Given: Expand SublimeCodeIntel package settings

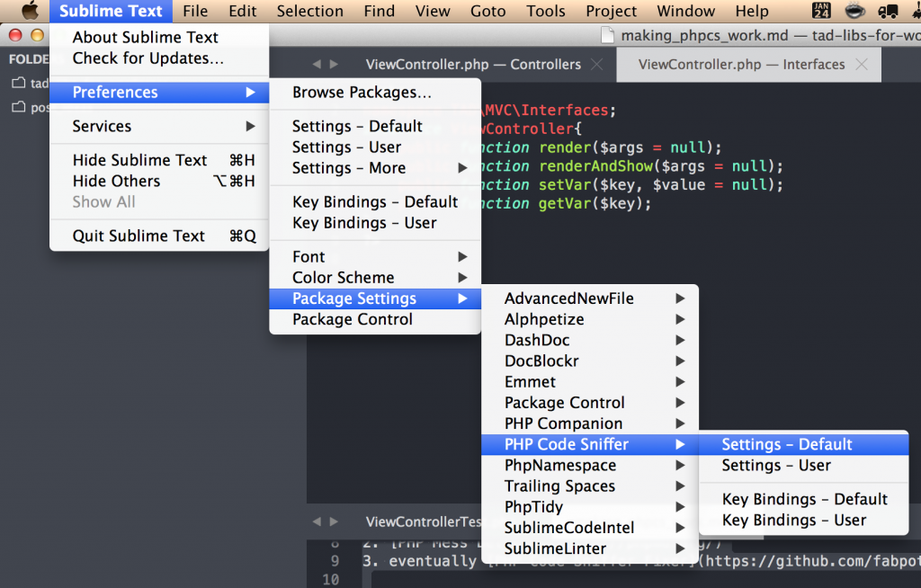Looking at the screenshot, I should [x=590, y=528].
